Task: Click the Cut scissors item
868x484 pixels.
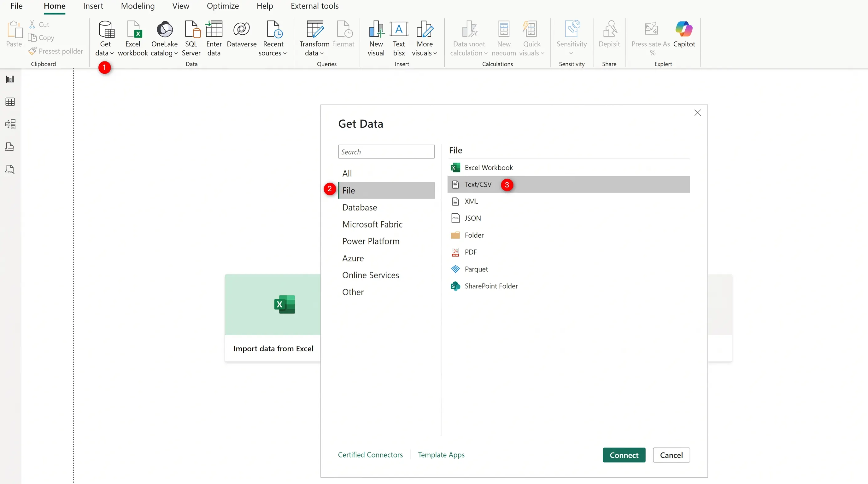Action: coord(39,24)
